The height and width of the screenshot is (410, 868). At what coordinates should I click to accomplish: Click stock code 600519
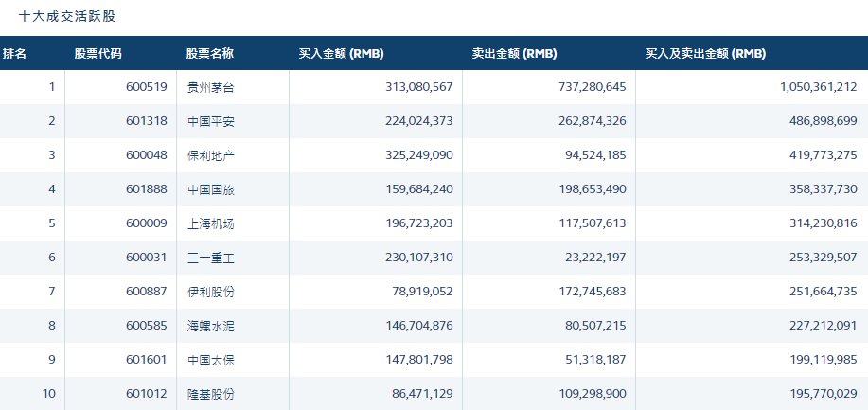click(x=146, y=87)
